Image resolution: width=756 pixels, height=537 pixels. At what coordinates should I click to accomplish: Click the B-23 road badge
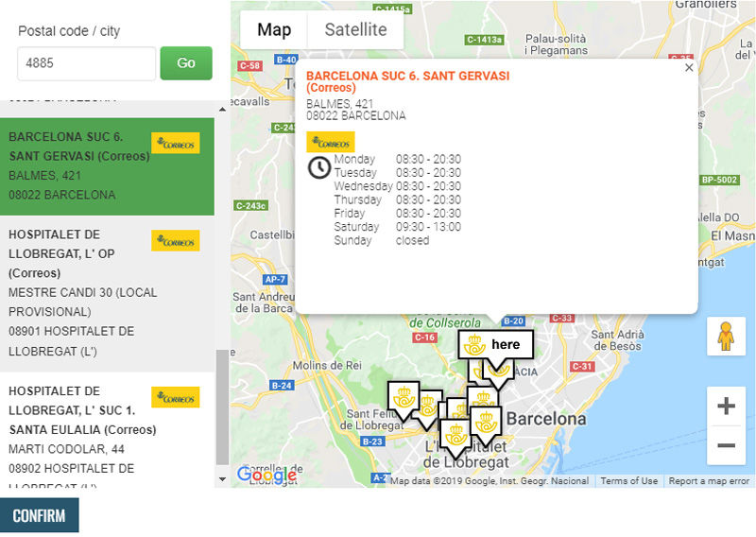click(x=372, y=441)
